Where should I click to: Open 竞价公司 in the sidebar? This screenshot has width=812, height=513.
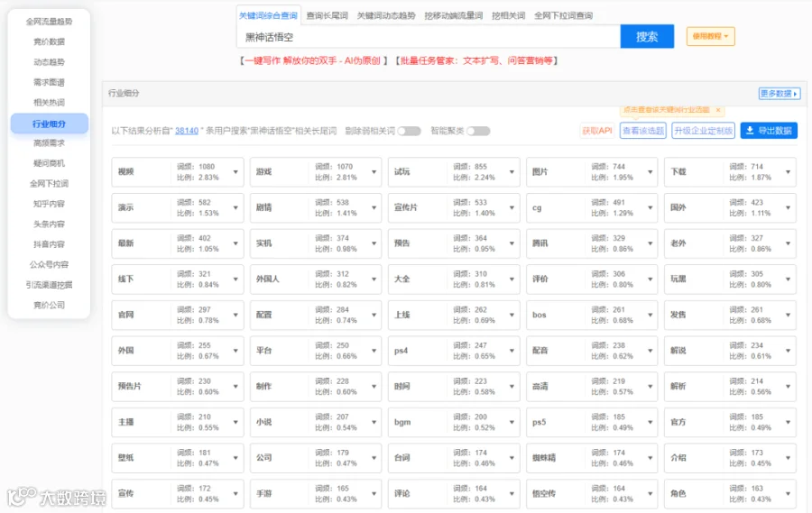tap(50, 305)
